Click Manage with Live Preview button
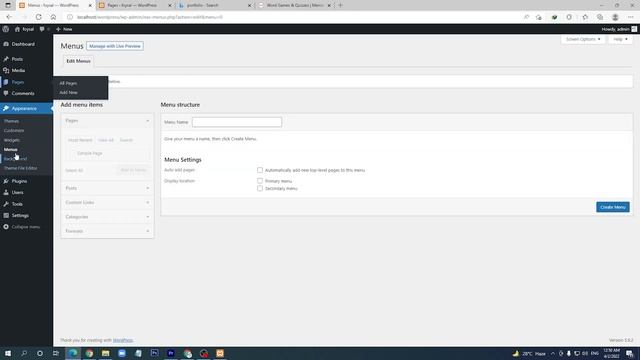The width and height of the screenshot is (640, 360). (115, 46)
